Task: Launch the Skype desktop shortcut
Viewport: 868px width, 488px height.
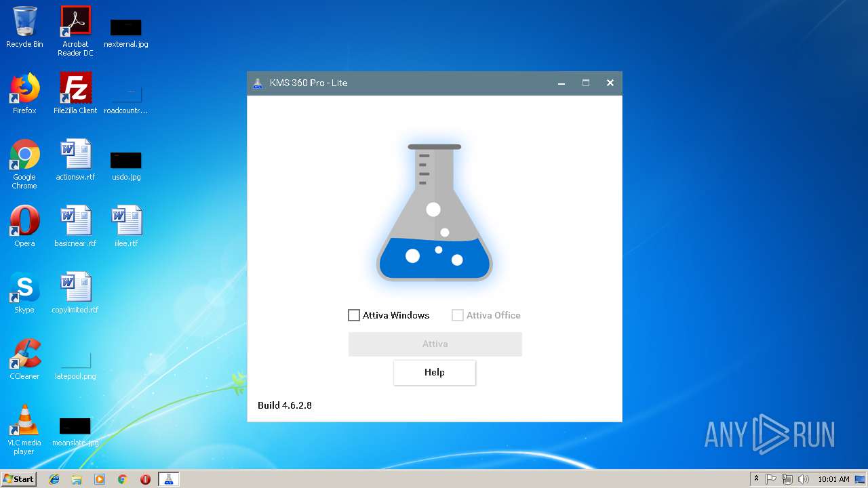Action: 24,293
